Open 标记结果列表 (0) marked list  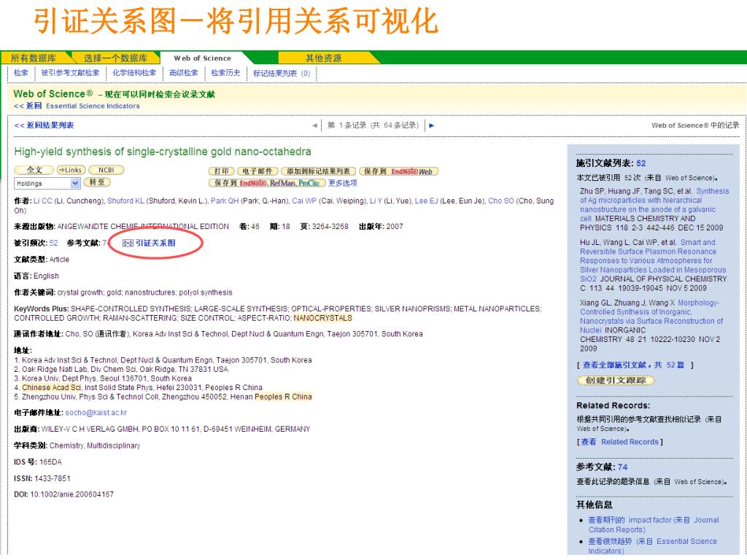point(282,74)
